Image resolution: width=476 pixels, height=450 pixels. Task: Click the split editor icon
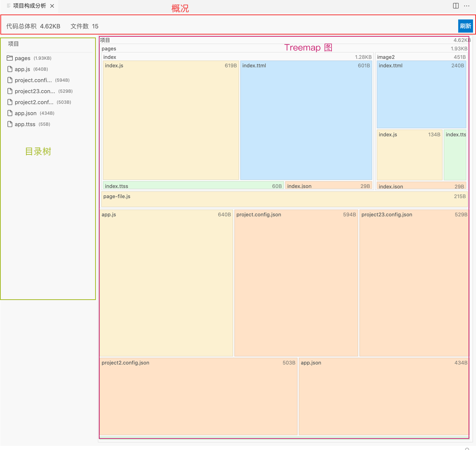(456, 6)
